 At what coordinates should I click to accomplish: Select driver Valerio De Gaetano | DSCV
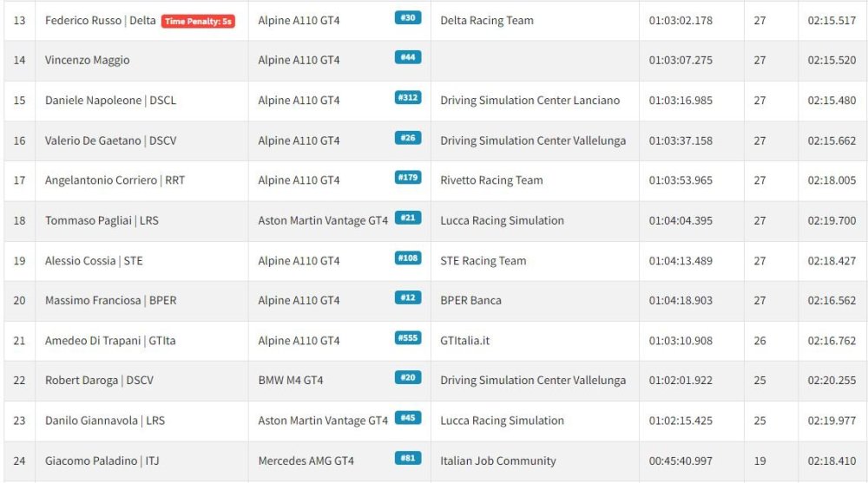click(111, 140)
